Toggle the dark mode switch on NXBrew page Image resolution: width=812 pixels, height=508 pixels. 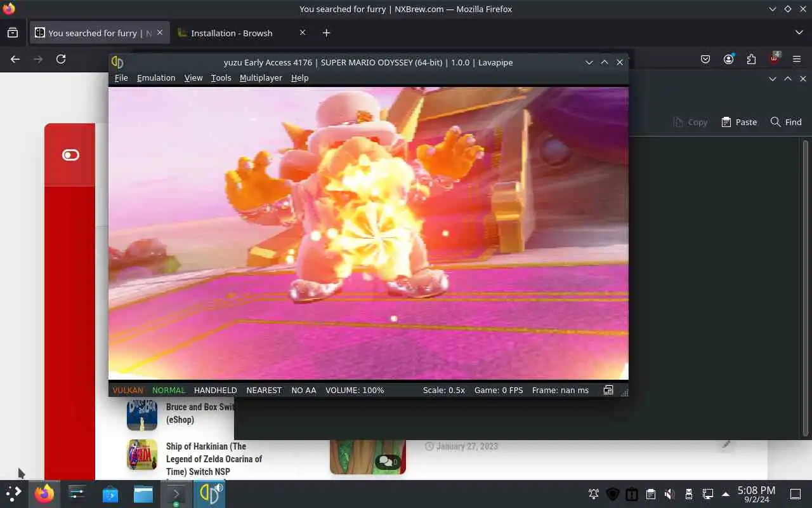(x=70, y=155)
